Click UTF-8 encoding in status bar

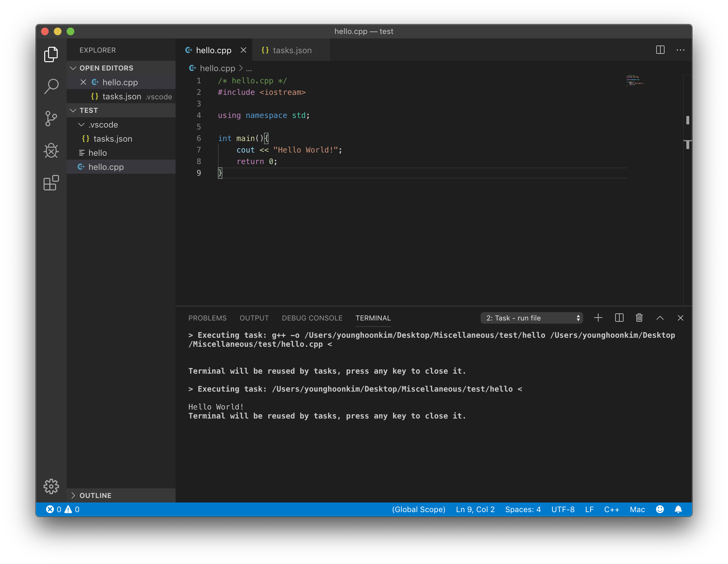point(563,509)
